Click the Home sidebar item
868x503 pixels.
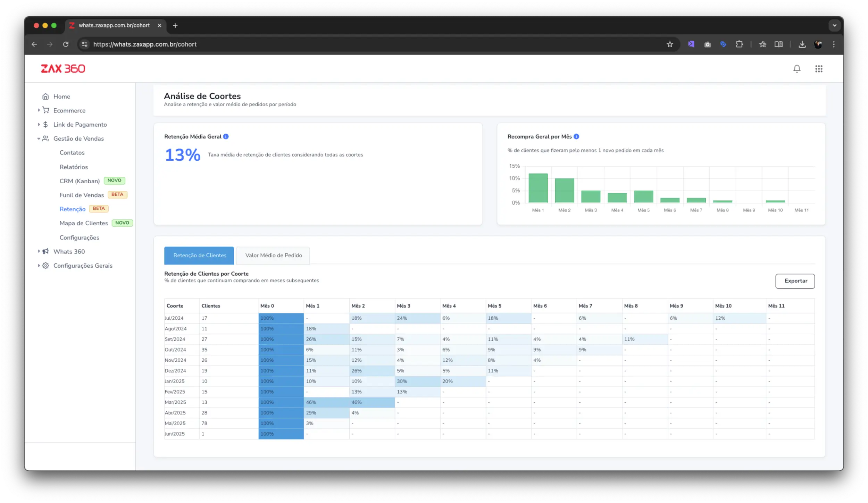pyautogui.click(x=61, y=97)
